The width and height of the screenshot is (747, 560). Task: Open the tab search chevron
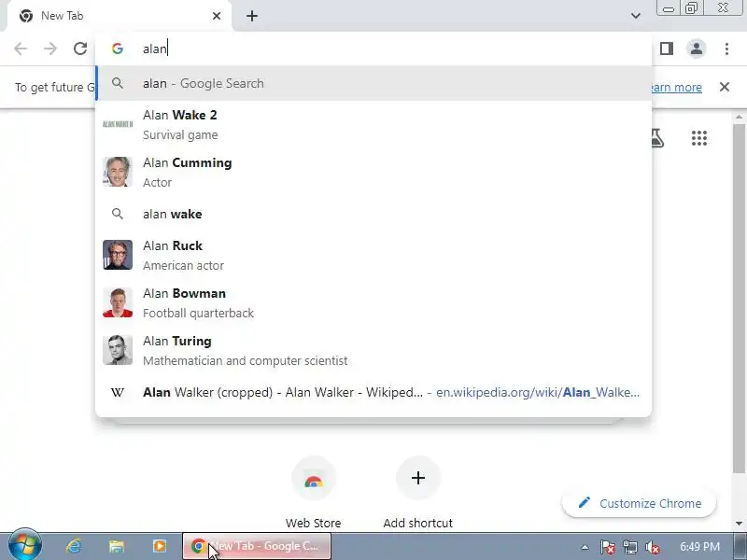pos(636,16)
